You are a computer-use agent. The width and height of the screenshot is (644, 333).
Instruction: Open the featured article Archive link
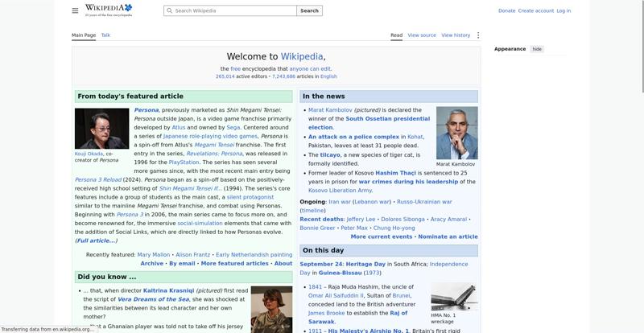tap(152, 264)
